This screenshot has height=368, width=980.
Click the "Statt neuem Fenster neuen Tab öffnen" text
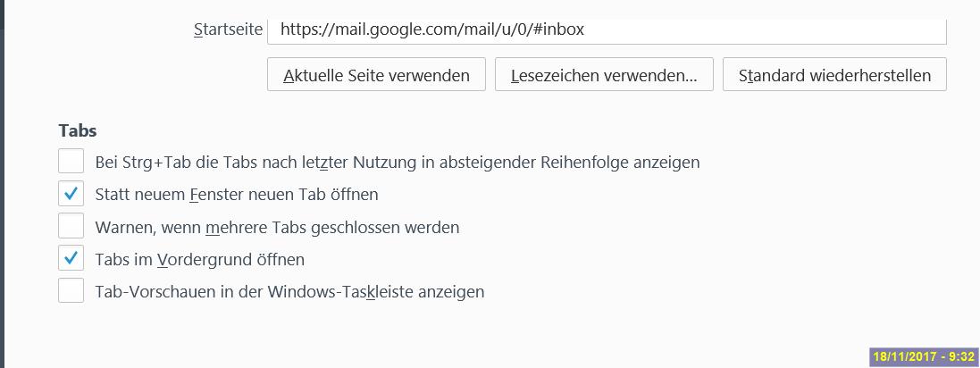(x=236, y=195)
